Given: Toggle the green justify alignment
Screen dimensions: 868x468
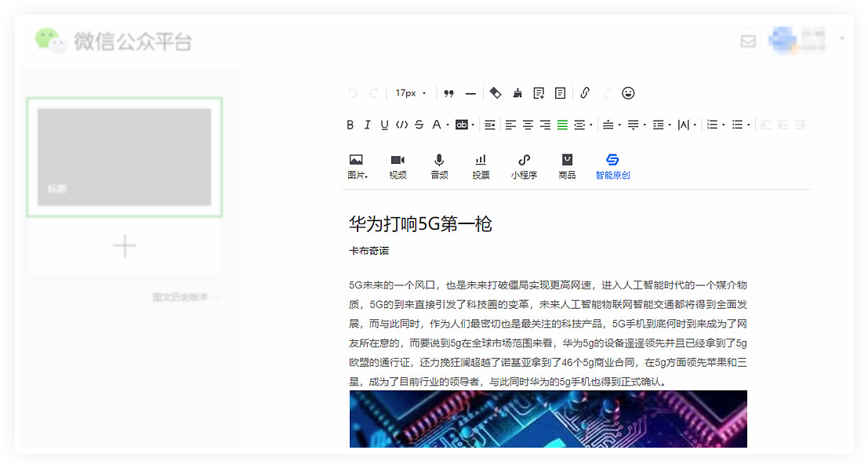Looking at the screenshot, I should click(x=562, y=125).
